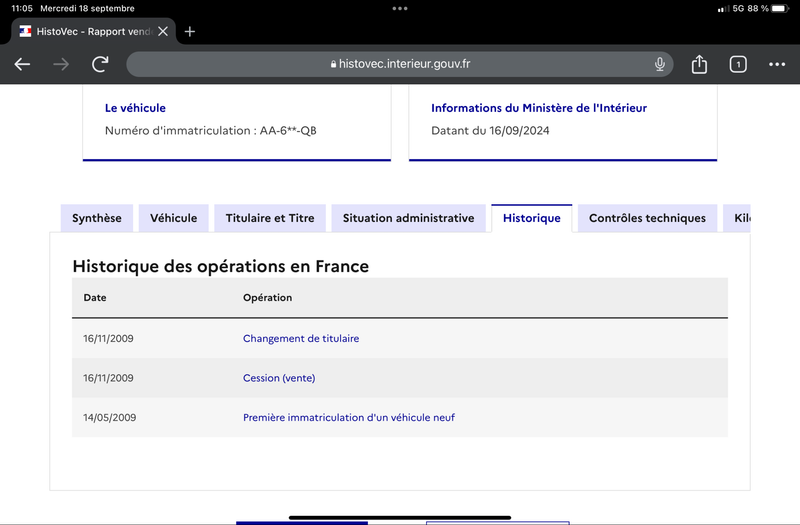This screenshot has width=800, height=525.
Task: Open the partially visible Kilométrage tab
Action: point(737,218)
